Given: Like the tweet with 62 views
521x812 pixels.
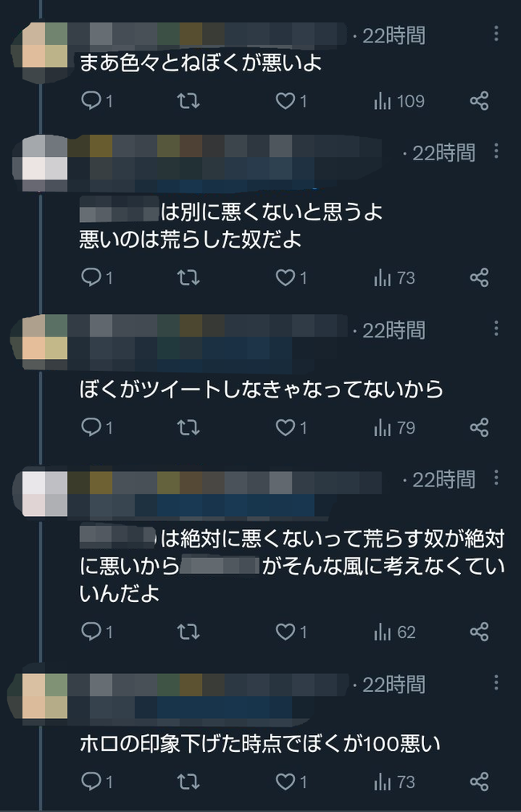Looking at the screenshot, I should tap(291, 632).
